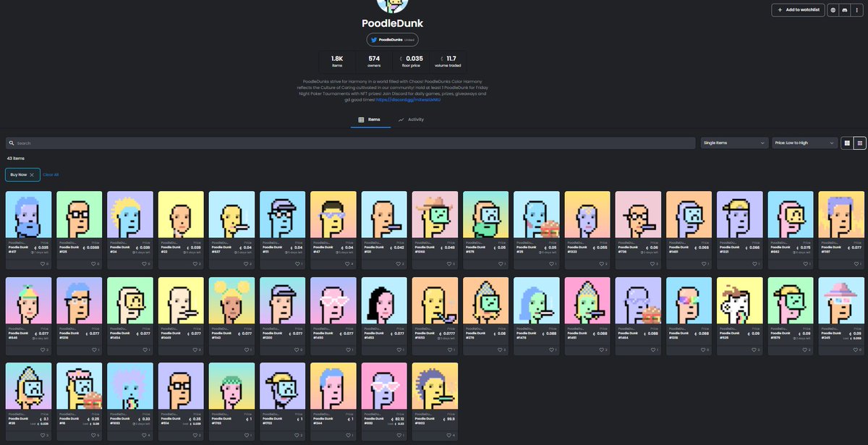This screenshot has width=868, height=445.
Task: Open Poodle Dunk #535 white poodle
Action: point(740,300)
